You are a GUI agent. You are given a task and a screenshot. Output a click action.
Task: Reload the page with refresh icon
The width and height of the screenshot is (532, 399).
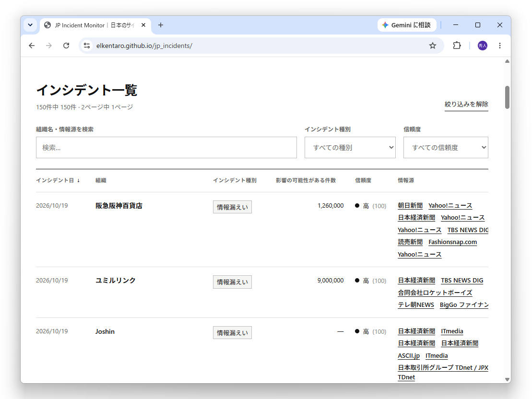tap(66, 46)
